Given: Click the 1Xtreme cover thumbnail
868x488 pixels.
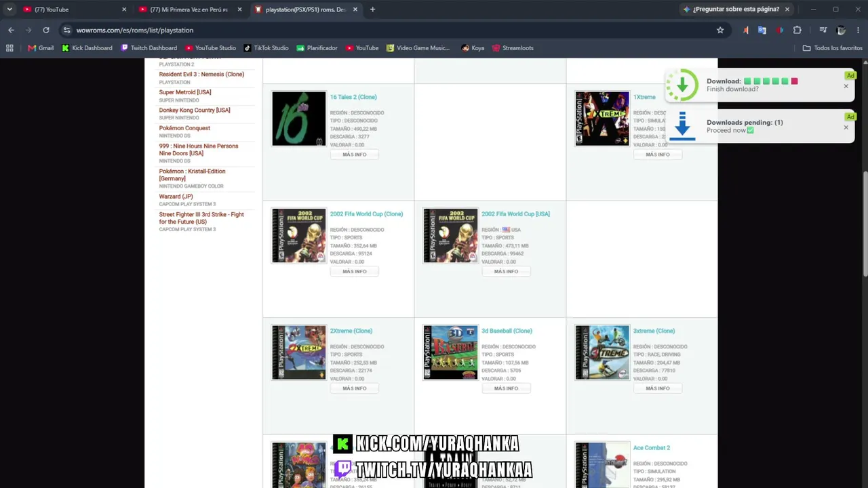Looking at the screenshot, I should coord(602,119).
